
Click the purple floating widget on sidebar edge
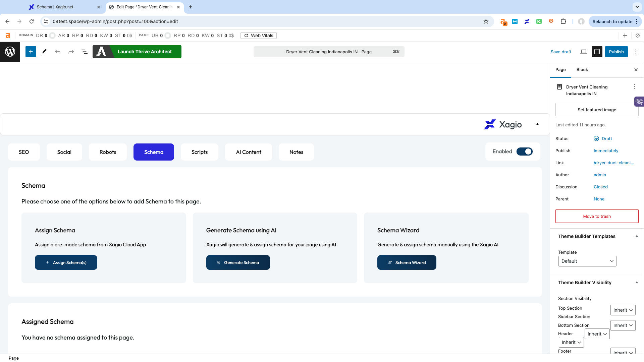639,102
